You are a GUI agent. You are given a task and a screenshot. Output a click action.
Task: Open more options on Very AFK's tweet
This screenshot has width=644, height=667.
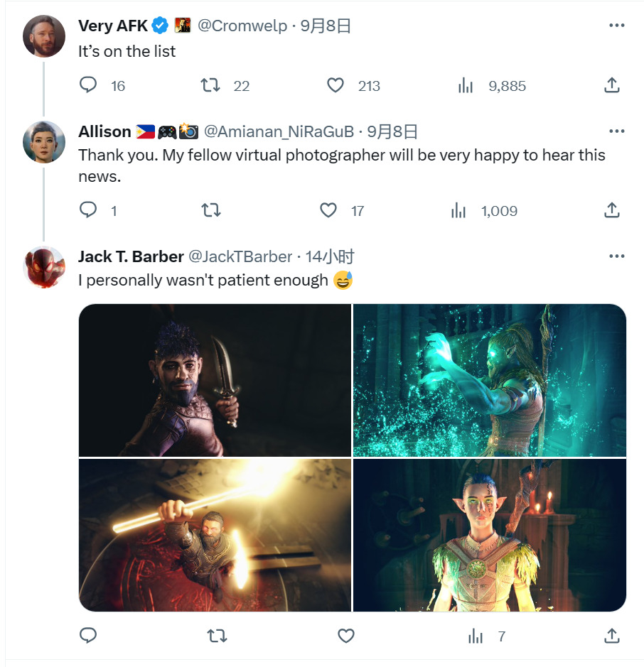616,26
